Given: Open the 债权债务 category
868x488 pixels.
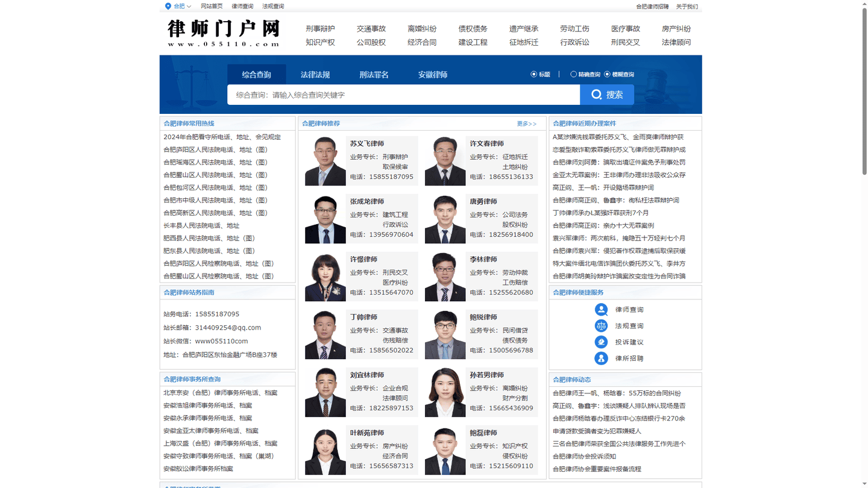Looking at the screenshot, I should tap(473, 29).
